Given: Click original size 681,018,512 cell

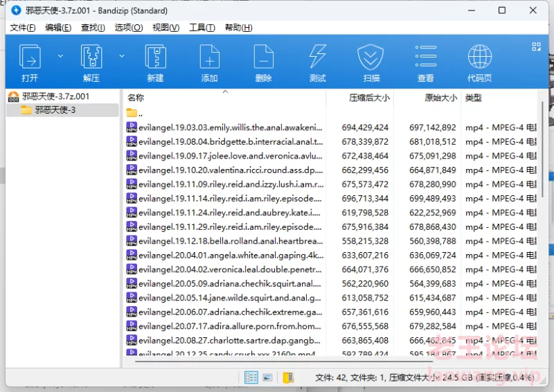Looking at the screenshot, I should click(432, 142).
